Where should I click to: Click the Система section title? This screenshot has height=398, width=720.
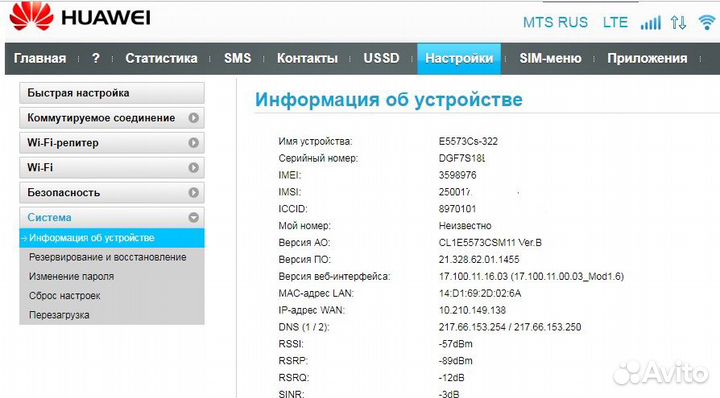click(49, 217)
